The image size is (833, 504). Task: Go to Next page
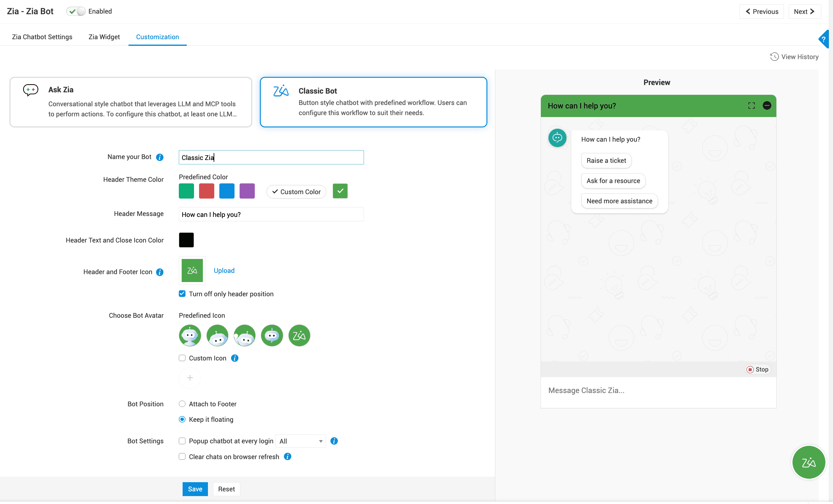(805, 11)
